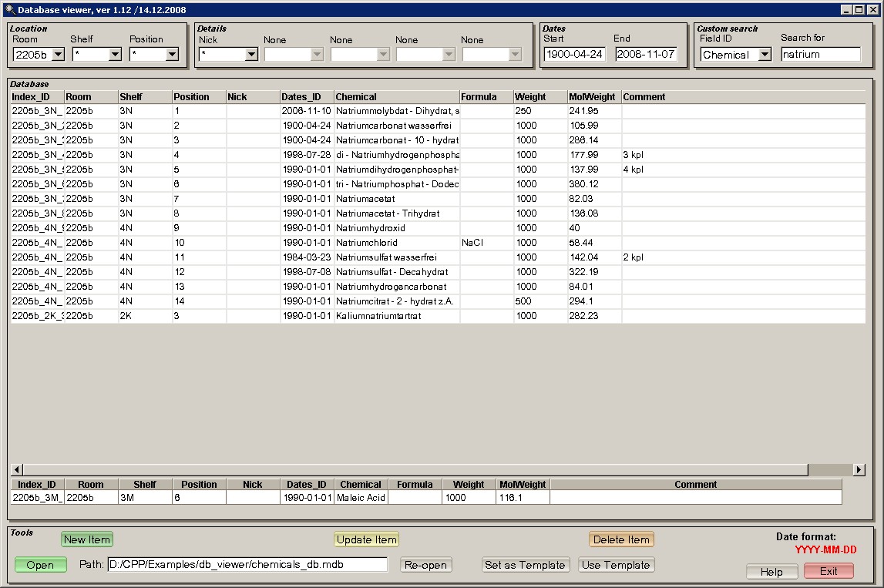Open the Room dropdown showing 2205b
Screen dimensions: 884x588
pyautogui.click(x=58, y=55)
